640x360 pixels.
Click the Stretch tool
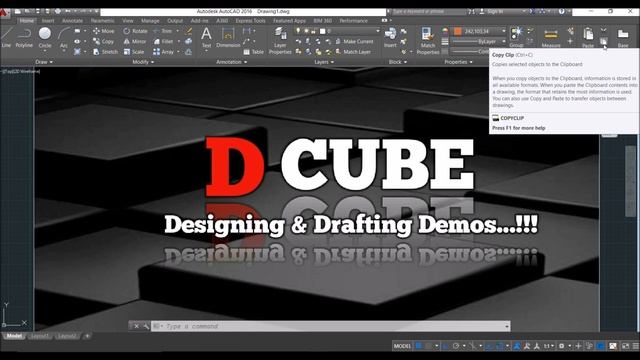(105, 52)
